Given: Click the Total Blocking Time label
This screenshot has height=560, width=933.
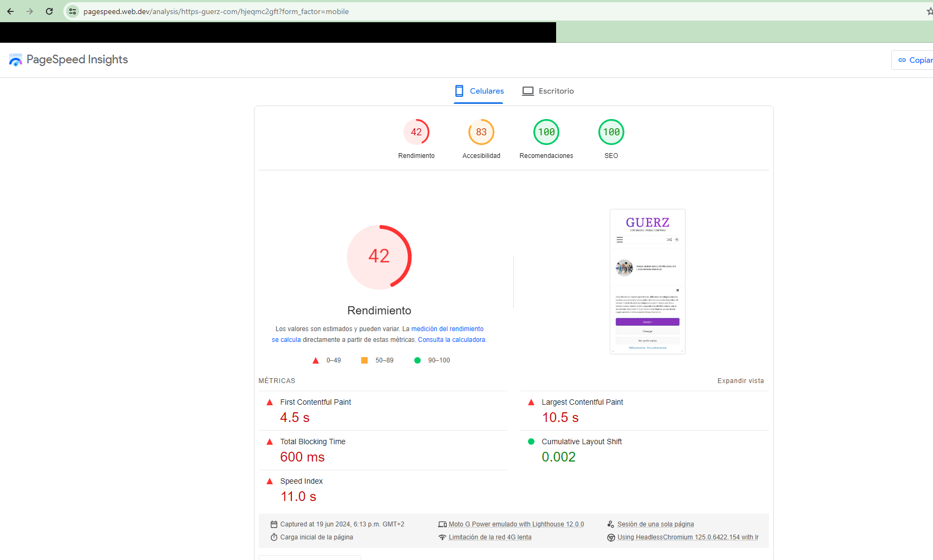Looking at the screenshot, I should [313, 442].
